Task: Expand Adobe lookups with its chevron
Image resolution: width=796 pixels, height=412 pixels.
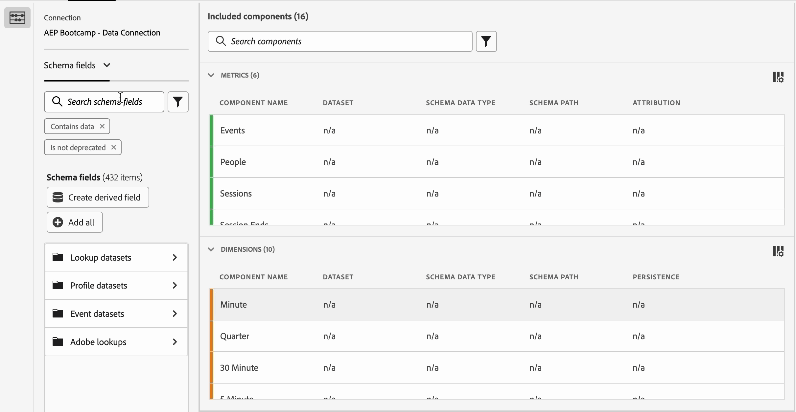Action: 175,342
